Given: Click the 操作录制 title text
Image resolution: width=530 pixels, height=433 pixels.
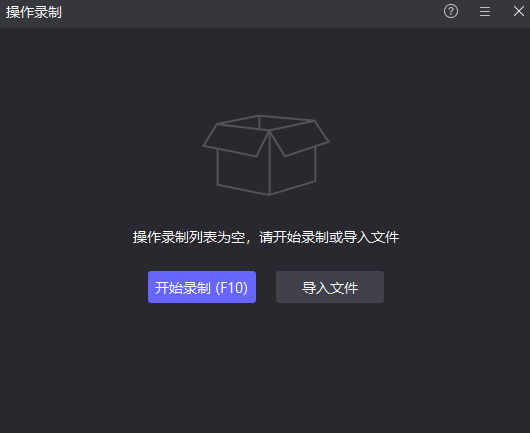Looking at the screenshot, I should click(34, 12).
